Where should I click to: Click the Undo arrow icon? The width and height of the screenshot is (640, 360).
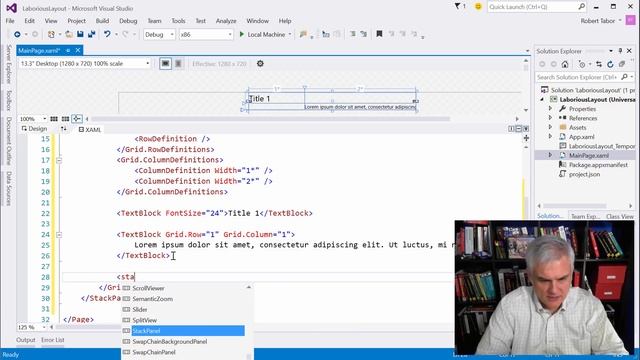pos(107,34)
